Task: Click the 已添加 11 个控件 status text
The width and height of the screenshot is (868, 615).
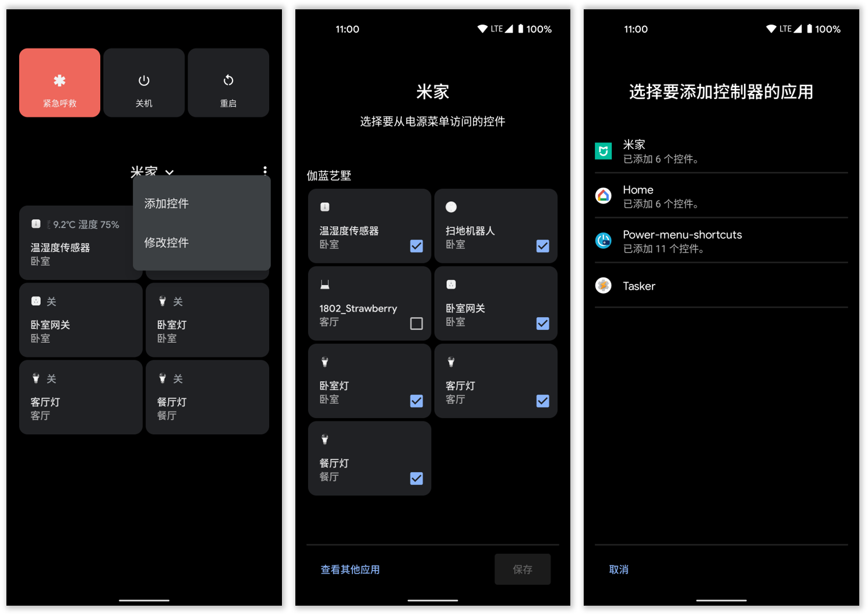Action: [664, 249]
